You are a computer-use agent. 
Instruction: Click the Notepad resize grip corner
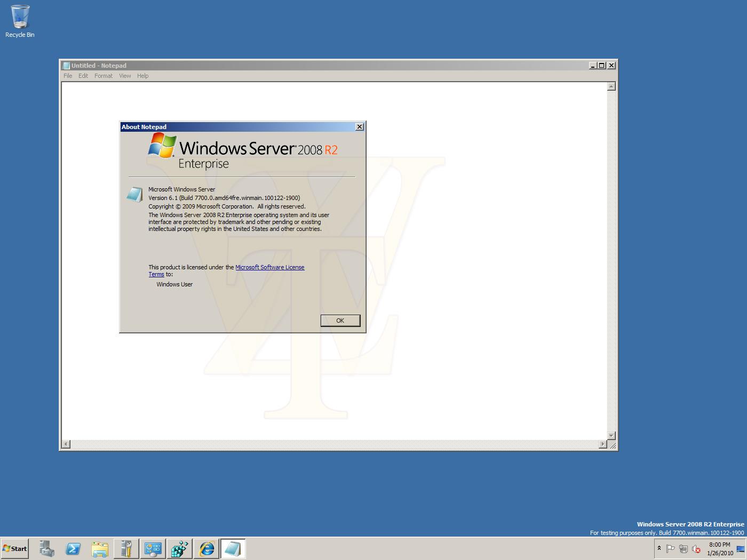click(x=612, y=445)
